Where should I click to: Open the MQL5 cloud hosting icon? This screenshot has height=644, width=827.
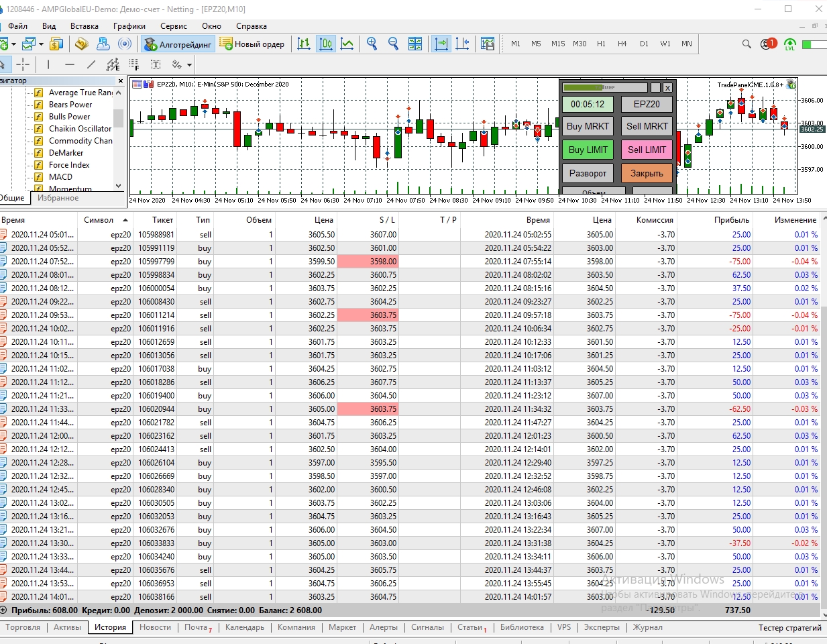coord(103,44)
